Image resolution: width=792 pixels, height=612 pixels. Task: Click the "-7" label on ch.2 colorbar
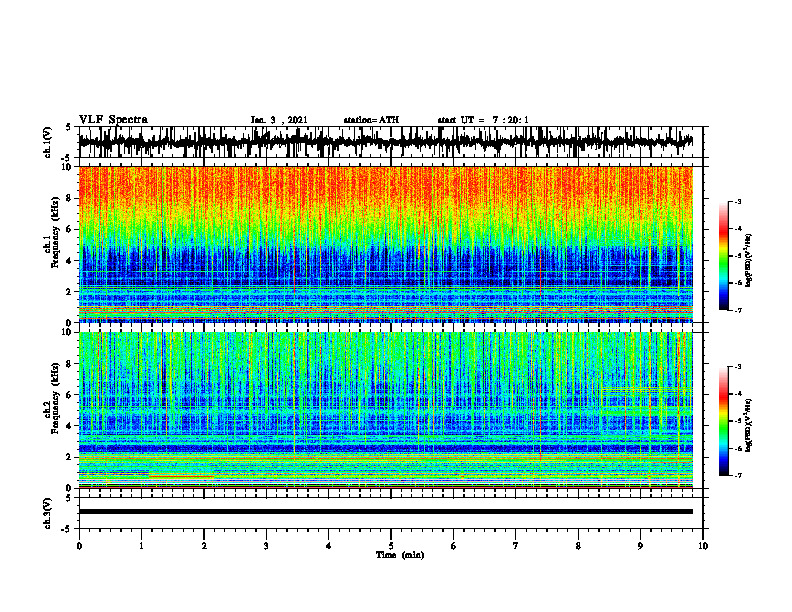738,476
